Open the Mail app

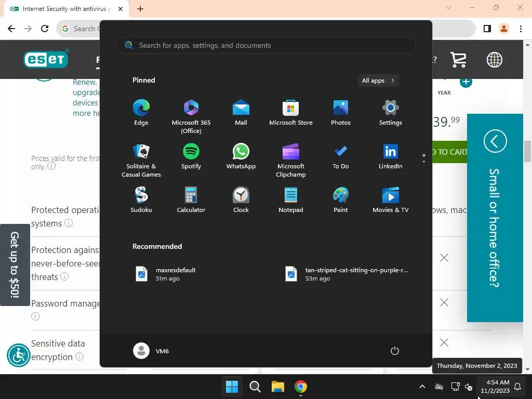(241, 112)
